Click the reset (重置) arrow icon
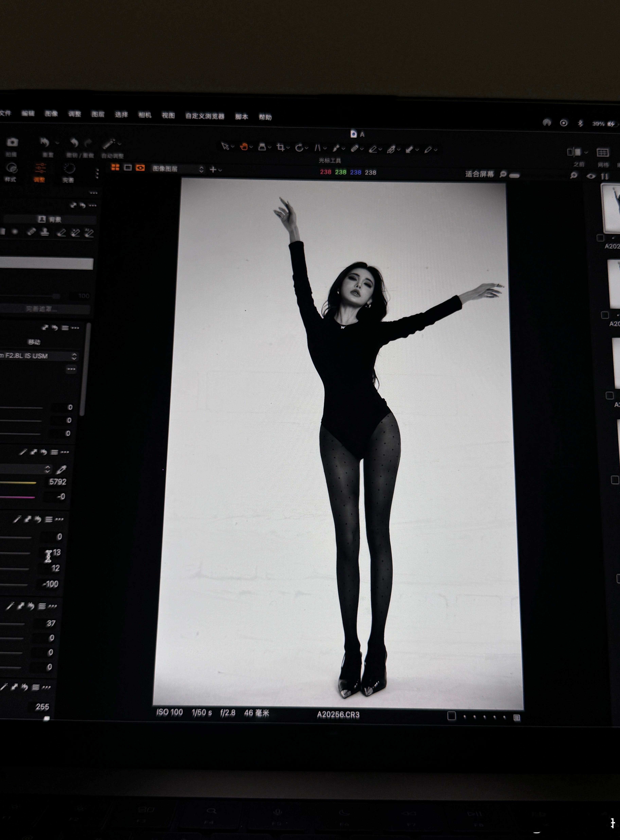 tap(45, 142)
